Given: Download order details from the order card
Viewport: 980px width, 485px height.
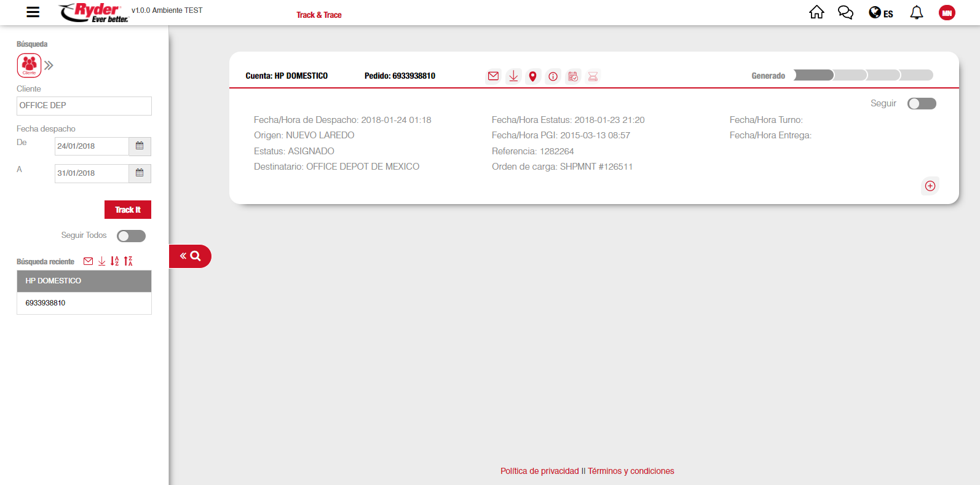Looking at the screenshot, I should point(513,76).
